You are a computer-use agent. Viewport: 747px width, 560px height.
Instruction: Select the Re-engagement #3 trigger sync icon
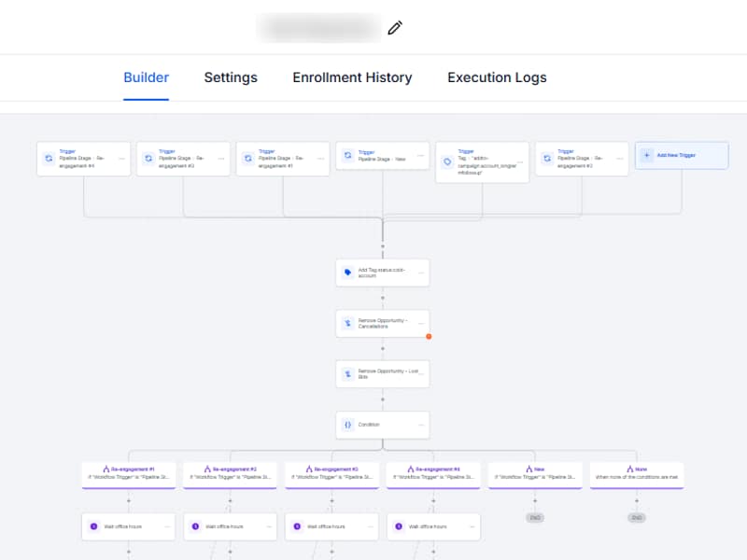[x=148, y=159]
